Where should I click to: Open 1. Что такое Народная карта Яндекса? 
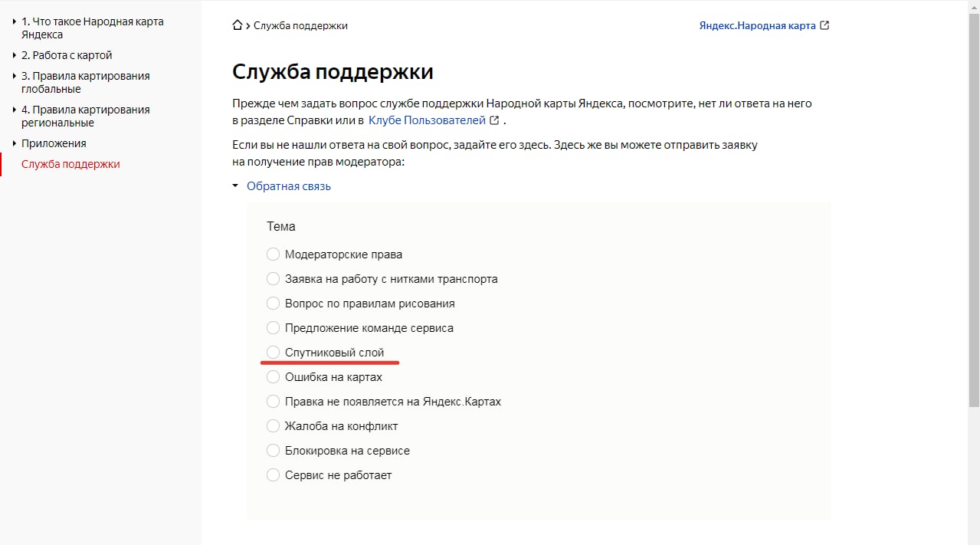pyautogui.click(x=93, y=28)
